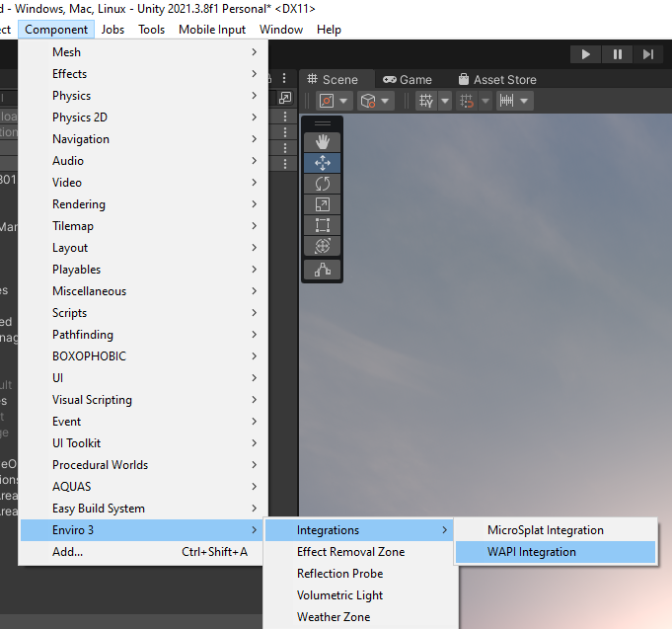Viewport: 672px width, 629px height.
Task: Open the Tools menu
Action: coord(151,30)
